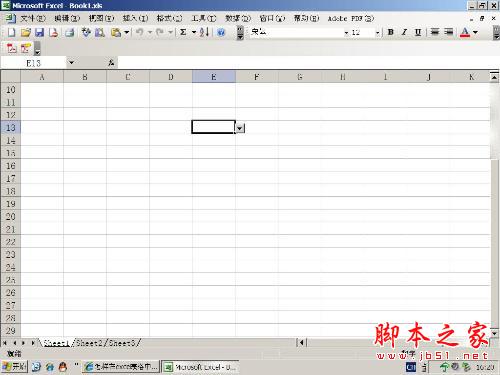Click inside the formula bar
The width and height of the screenshot is (500, 375).
(x=308, y=63)
